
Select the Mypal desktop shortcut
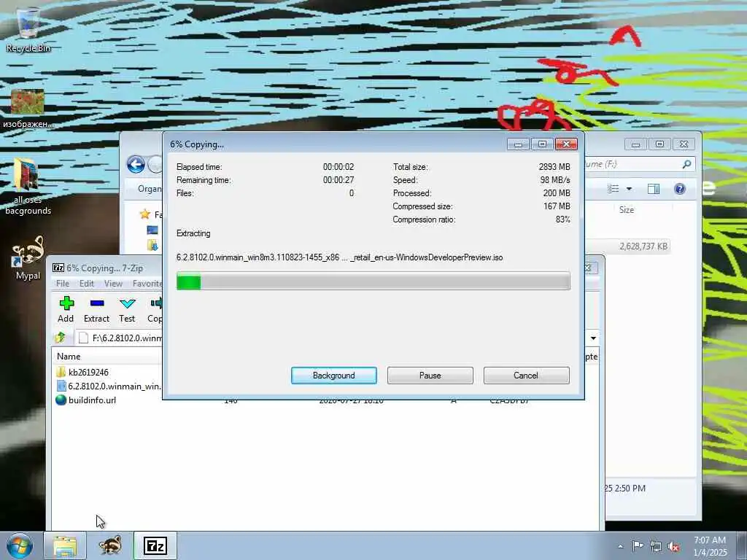(x=28, y=259)
